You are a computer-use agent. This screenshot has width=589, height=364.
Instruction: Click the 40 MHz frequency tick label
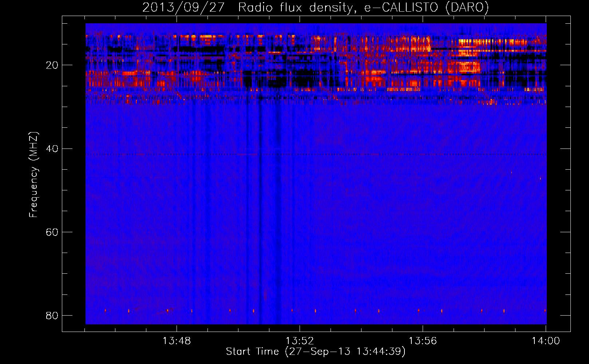click(x=52, y=149)
